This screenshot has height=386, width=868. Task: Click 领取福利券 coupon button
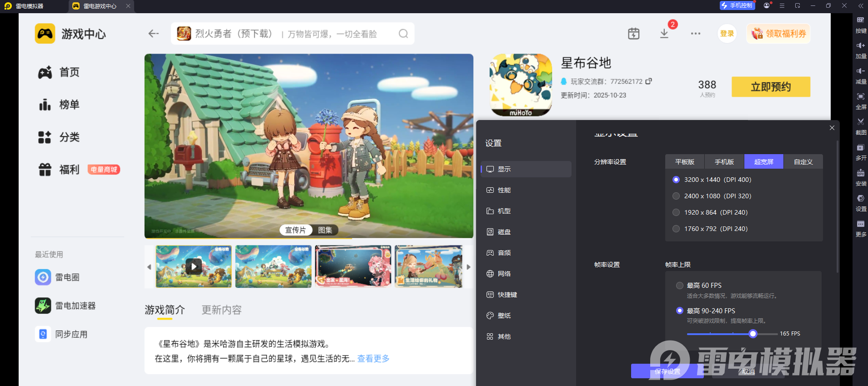[778, 34]
